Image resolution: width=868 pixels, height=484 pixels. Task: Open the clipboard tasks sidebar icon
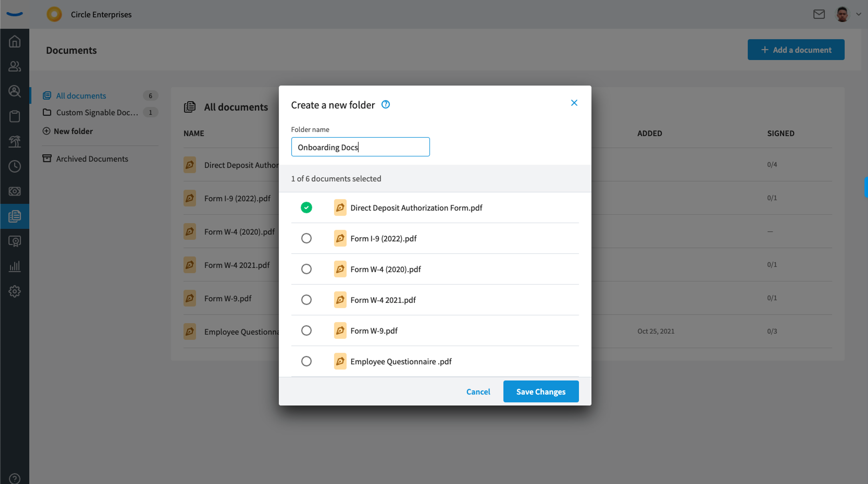pos(14,116)
